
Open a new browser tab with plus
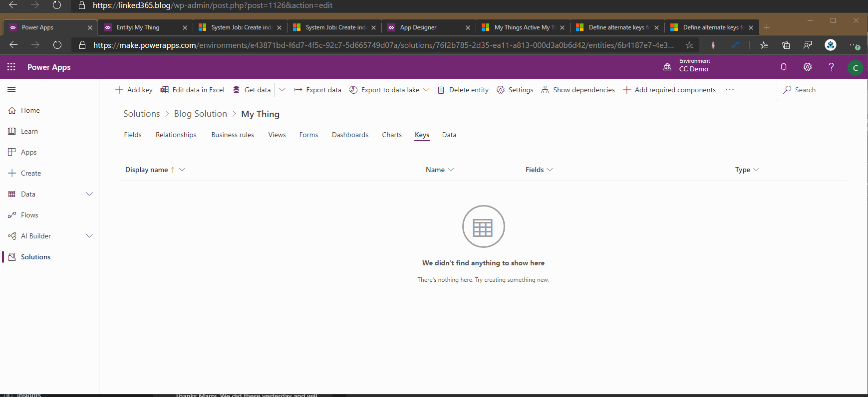(767, 27)
